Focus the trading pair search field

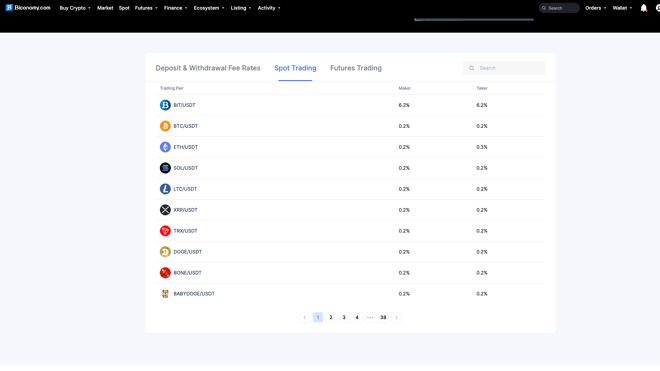(x=504, y=68)
